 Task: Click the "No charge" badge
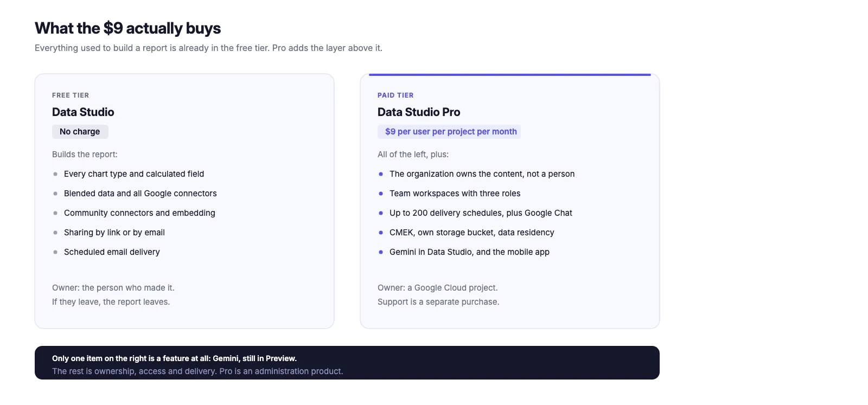tap(80, 132)
